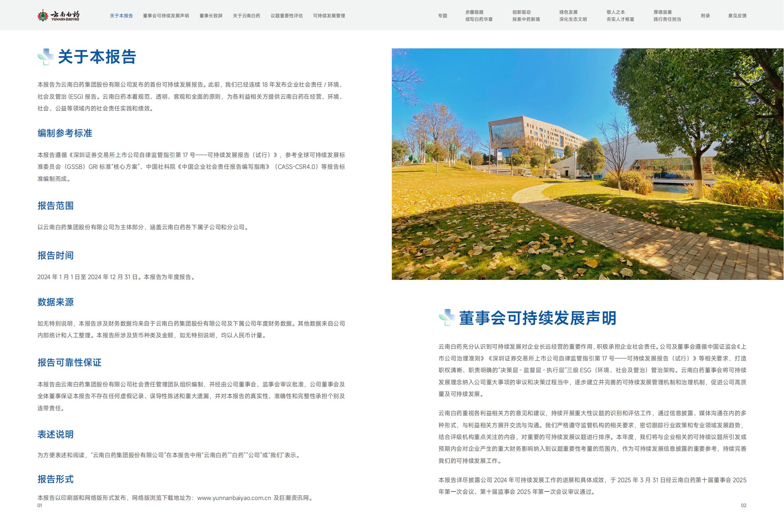Click the report period line starting 2024 年 1 月 1 日
The height and width of the screenshot is (532, 784).
tap(117, 277)
